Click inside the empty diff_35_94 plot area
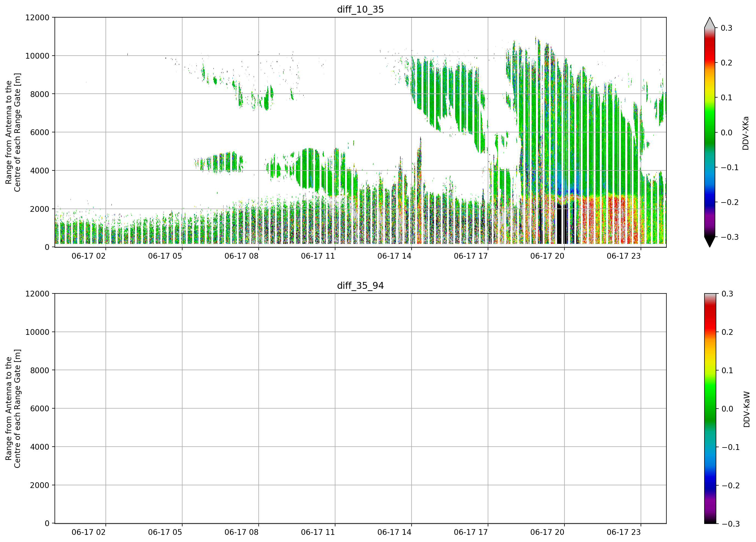 point(360,408)
